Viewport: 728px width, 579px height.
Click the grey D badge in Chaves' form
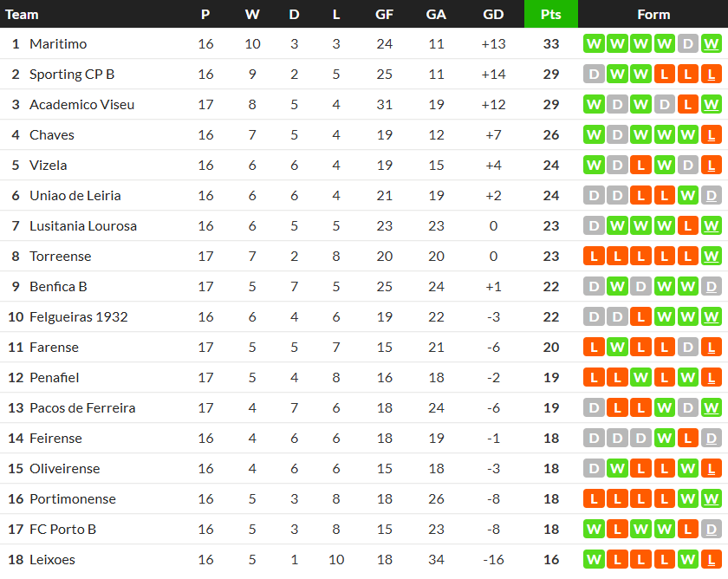[x=617, y=135]
